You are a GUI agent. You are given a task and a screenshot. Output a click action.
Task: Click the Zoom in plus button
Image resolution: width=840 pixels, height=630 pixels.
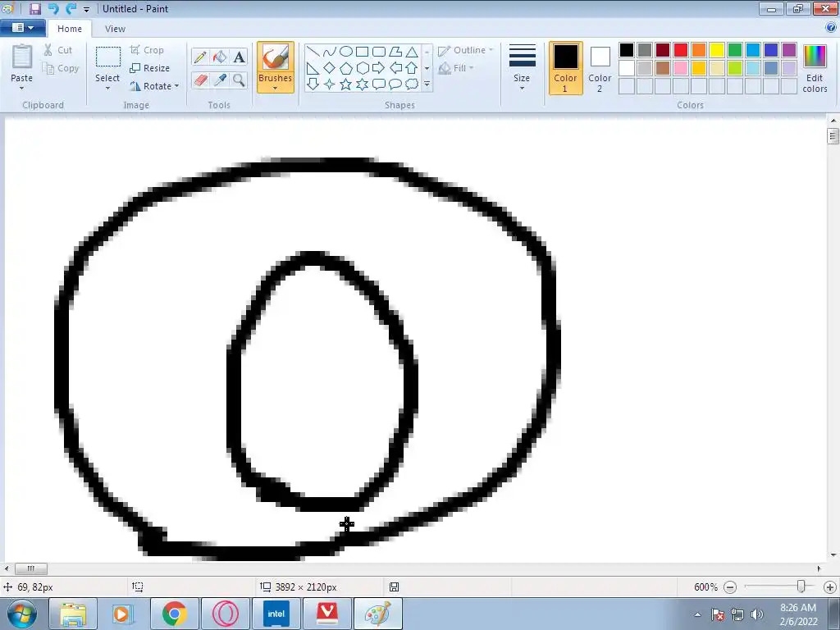830,587
